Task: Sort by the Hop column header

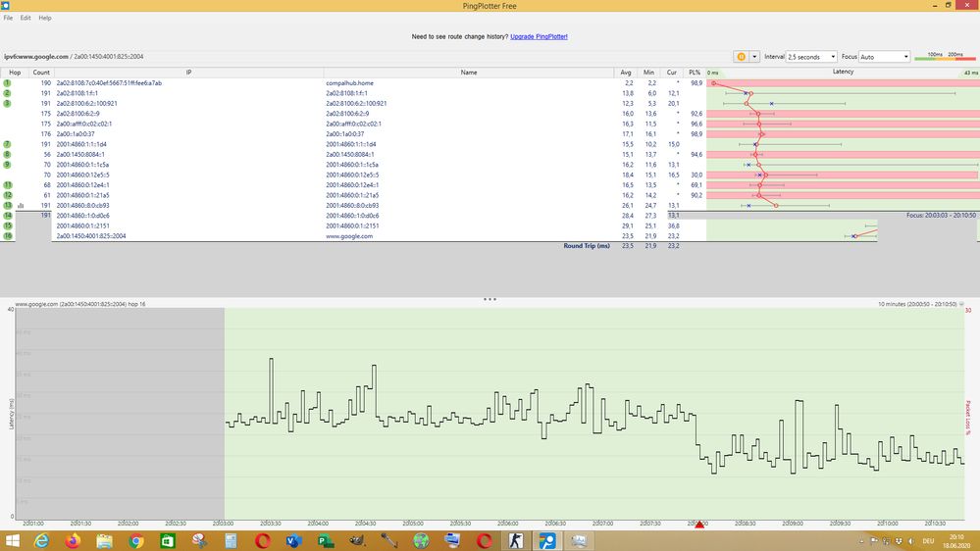Action: pos(15,73)
